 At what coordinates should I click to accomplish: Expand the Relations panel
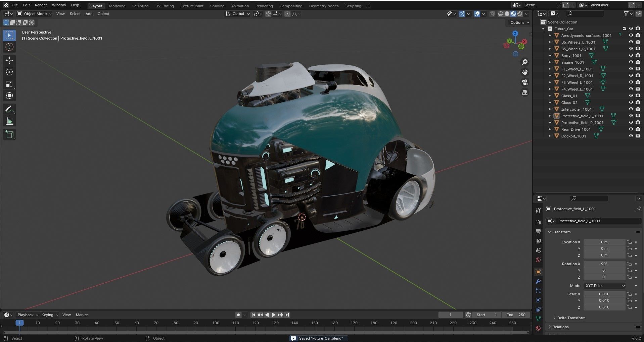(x=560, y=327)
